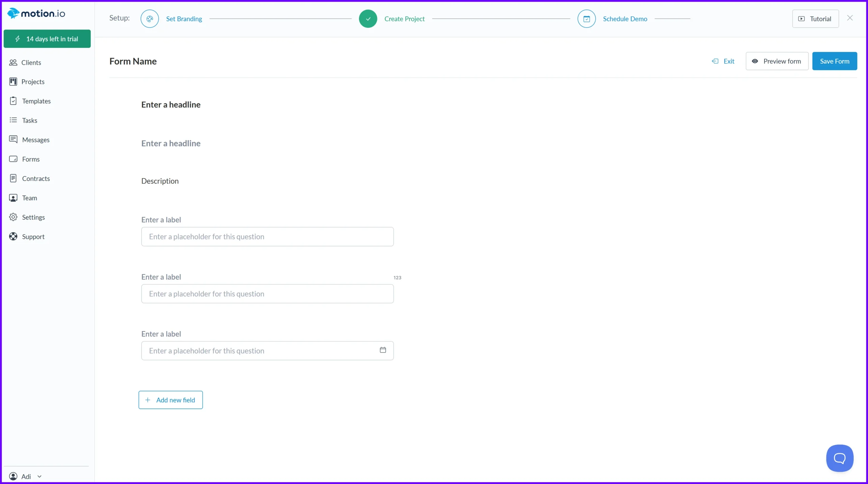Open the chat support bubble
Screen dimensions: 868x484
(x=840, y=458)
